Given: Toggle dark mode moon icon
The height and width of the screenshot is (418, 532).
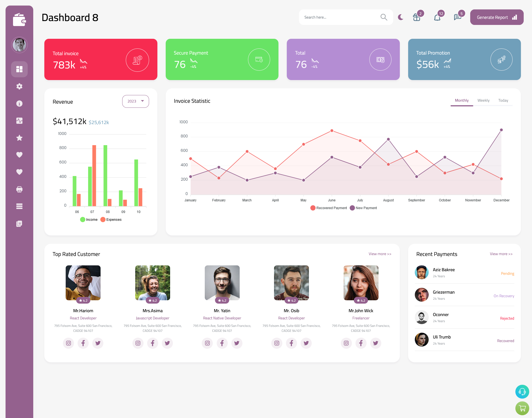Looking at the screenshot, I should [x=400, y=17].
